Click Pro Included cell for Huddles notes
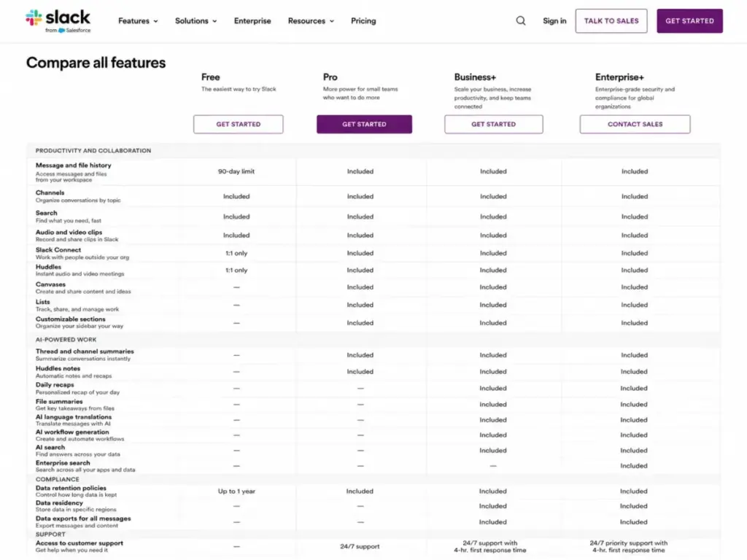Image resolution: width=747 pixels, height=560 pixels. coord(360,371)
